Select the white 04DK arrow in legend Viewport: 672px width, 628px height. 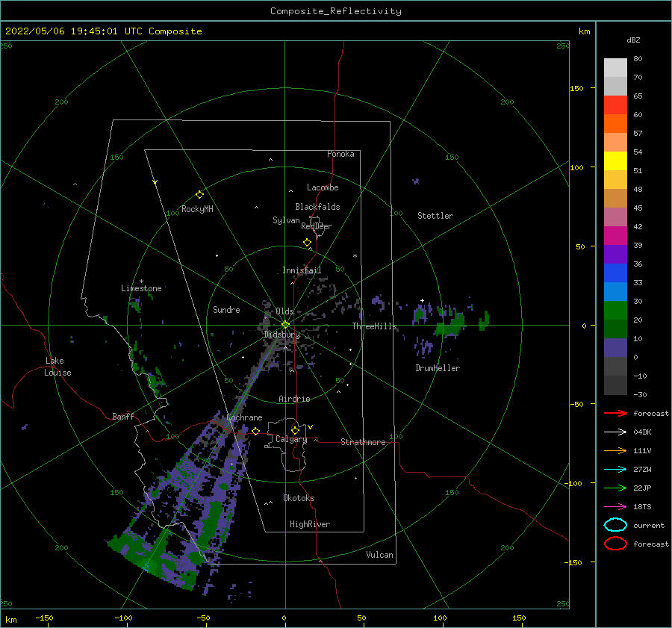point(615,432)
